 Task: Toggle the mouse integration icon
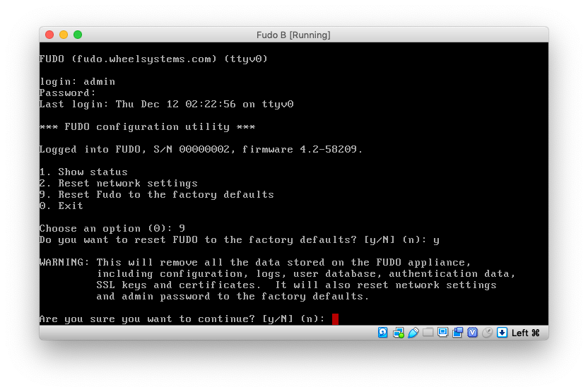point(487,333)
